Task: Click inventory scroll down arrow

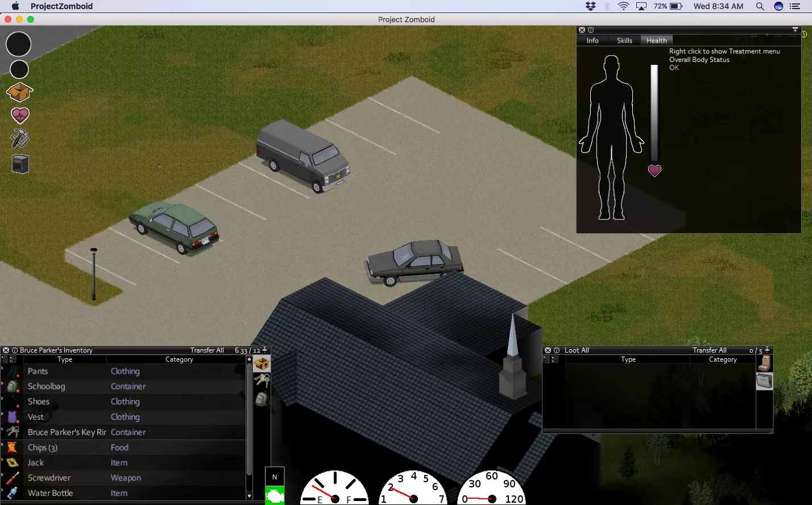Action: coord(249,496)
